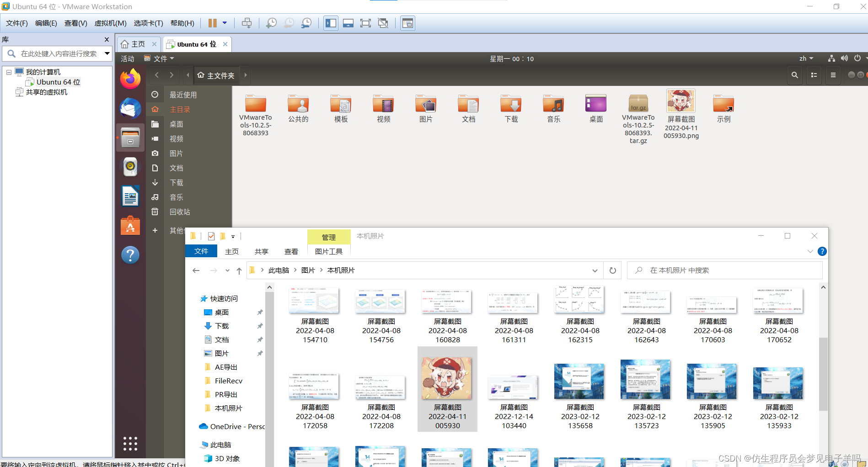Select OneDrive in Explorer navigation pane
868x467 pixels.
coord(231,426)
